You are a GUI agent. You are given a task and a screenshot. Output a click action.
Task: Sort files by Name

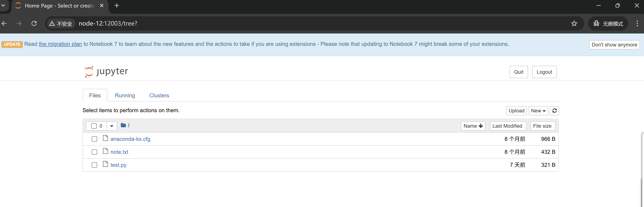click(473, 126)
